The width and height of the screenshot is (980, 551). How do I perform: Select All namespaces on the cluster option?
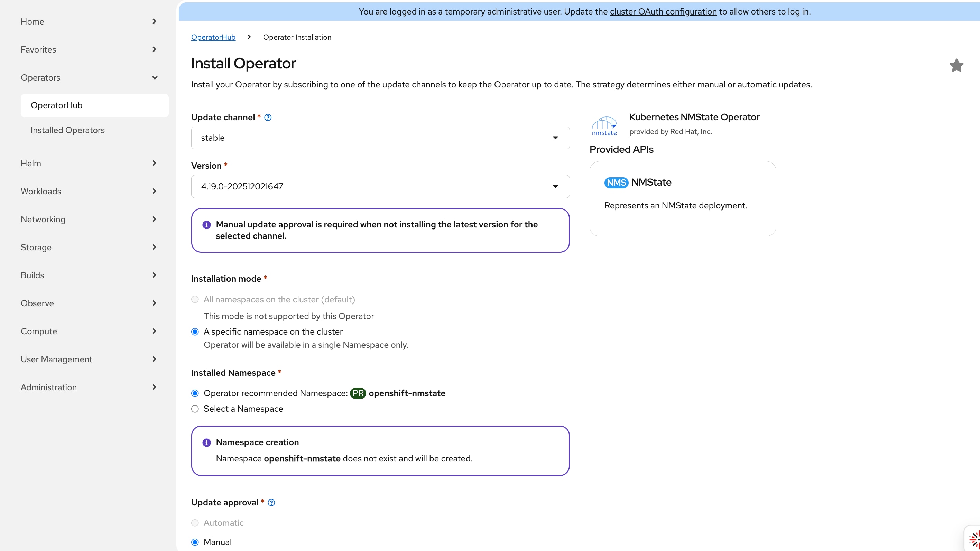coord(195,300)
